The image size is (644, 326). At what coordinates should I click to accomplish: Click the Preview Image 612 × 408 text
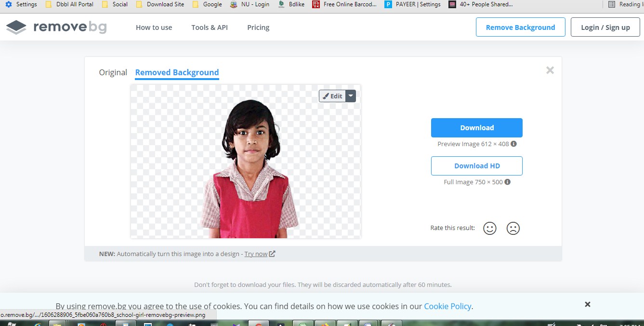point(473,144)
